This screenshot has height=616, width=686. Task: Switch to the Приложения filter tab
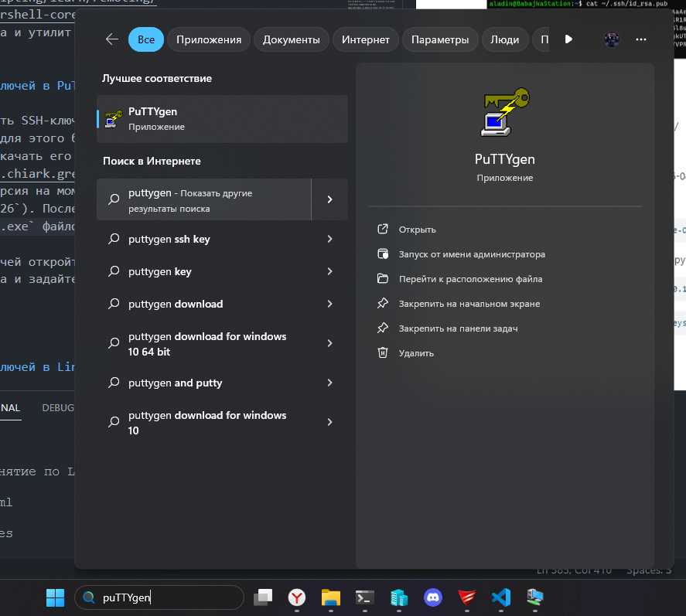coord(208,39)
